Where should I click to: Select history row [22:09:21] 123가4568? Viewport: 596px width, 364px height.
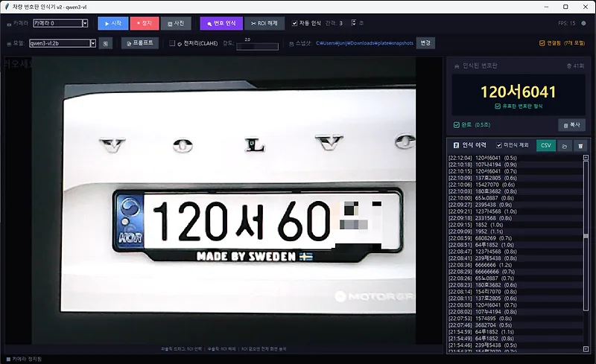(515, 211)
